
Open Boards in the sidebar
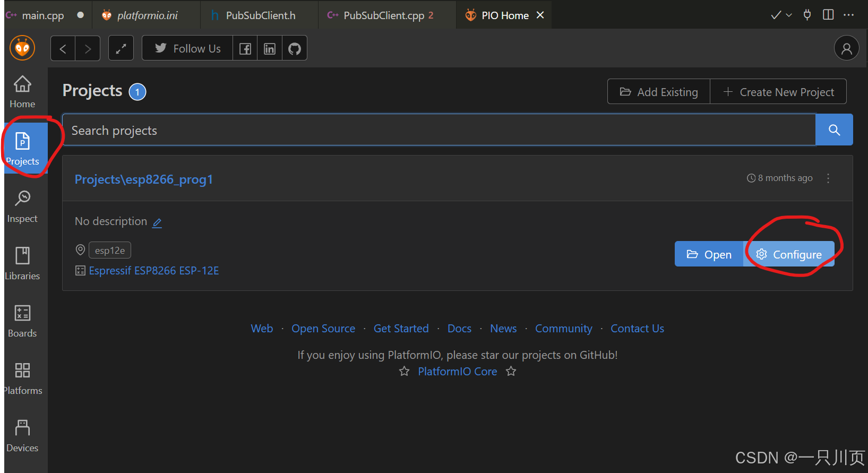(22, 321)
